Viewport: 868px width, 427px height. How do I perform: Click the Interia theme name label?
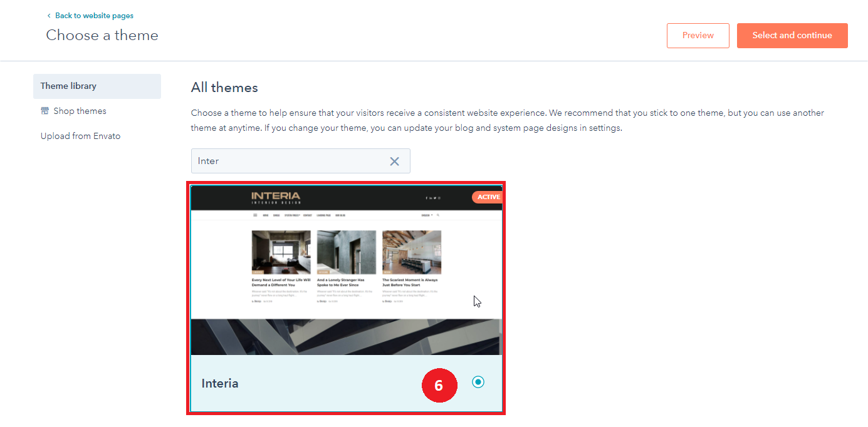pos(220,383)
